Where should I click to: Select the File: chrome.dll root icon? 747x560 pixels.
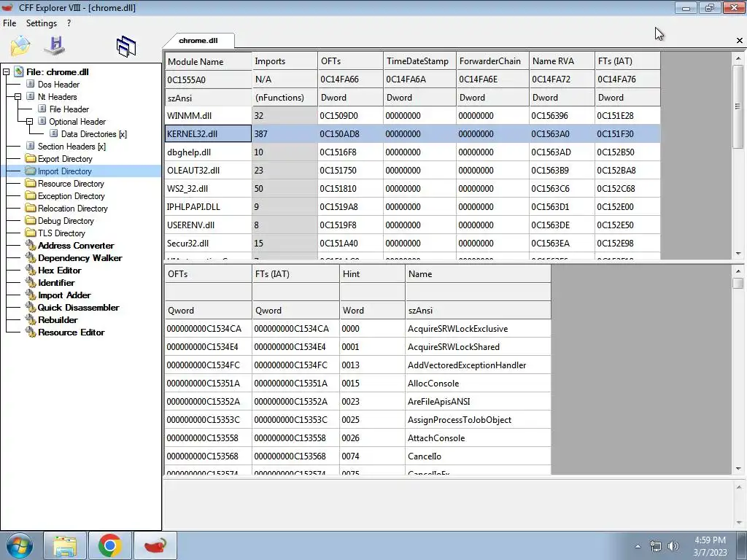coord(18,72)
